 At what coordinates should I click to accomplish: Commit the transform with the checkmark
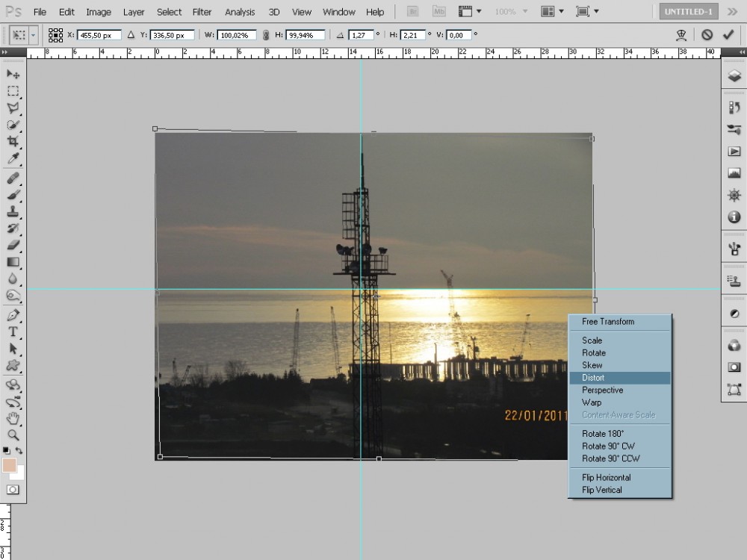(x=728, y=35)
